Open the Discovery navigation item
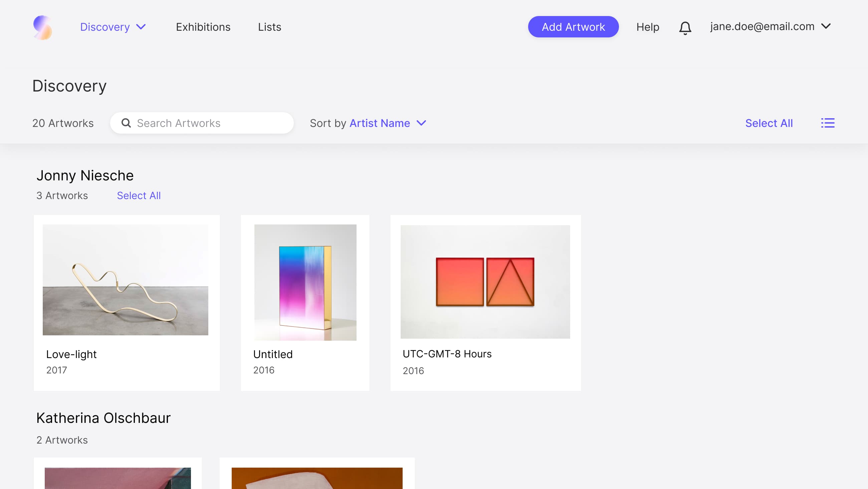Image resolution: width=868 pixels, height=489 pixels. 105,27
